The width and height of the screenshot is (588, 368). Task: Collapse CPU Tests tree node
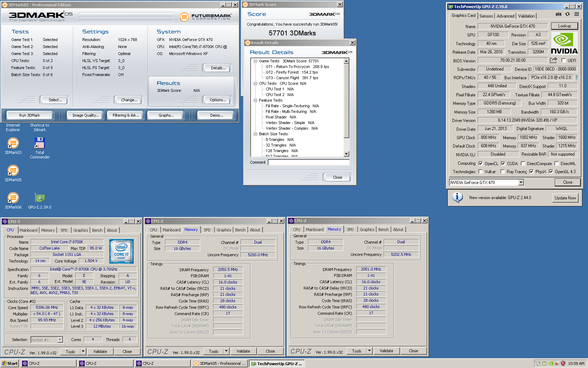point(255,83)
